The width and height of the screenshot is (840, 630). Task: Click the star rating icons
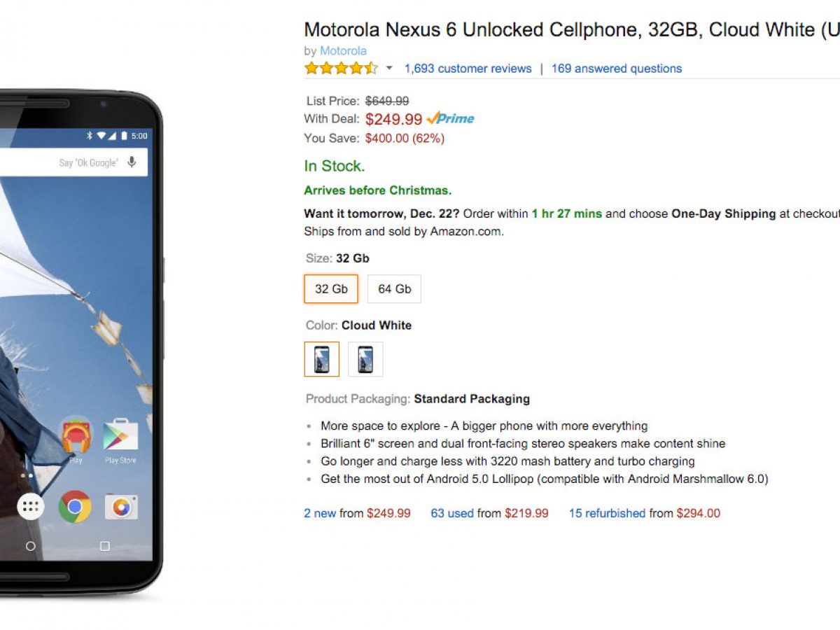pos(341,69)
